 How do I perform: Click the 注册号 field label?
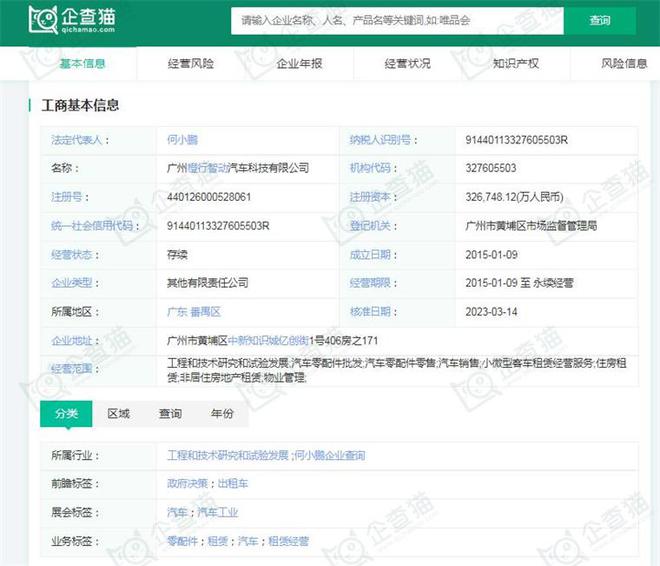pyautogui.click(x=67, y=197)
